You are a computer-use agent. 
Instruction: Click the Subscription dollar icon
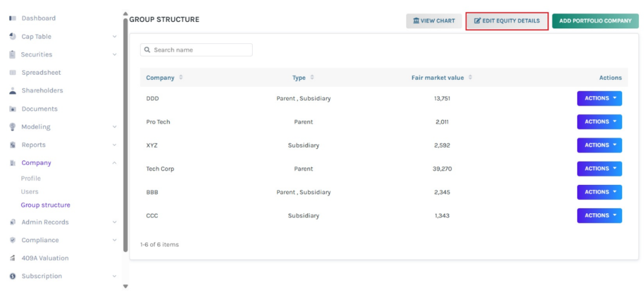(x=13, y=277)
